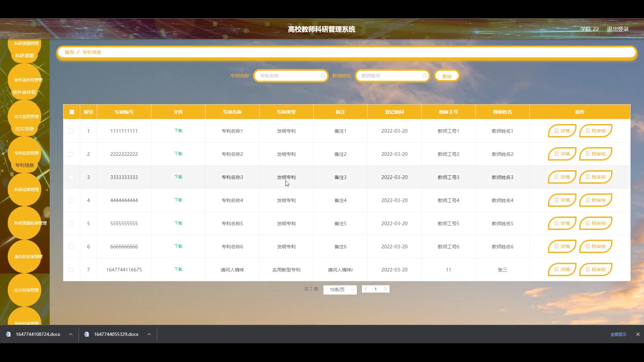Go to next page arrow in pagination
The height and width of the screenshot is (362, 644).
385,289
